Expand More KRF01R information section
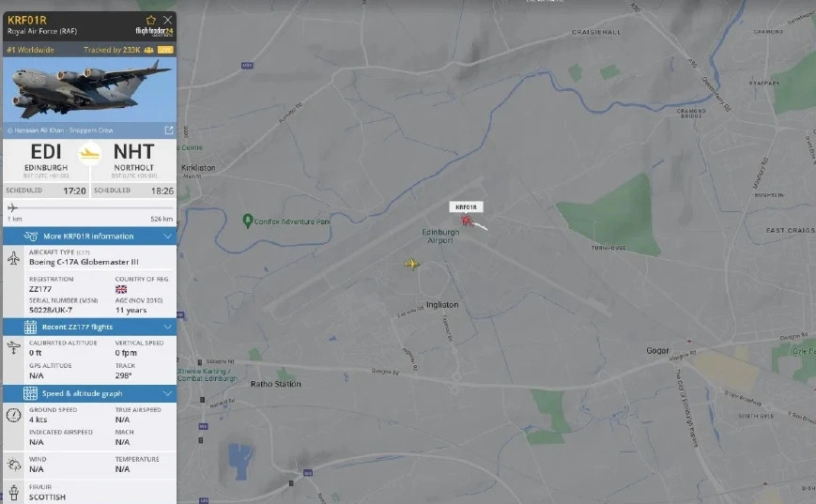The height and width of the screenshot is (504, 816). (89, 237)
